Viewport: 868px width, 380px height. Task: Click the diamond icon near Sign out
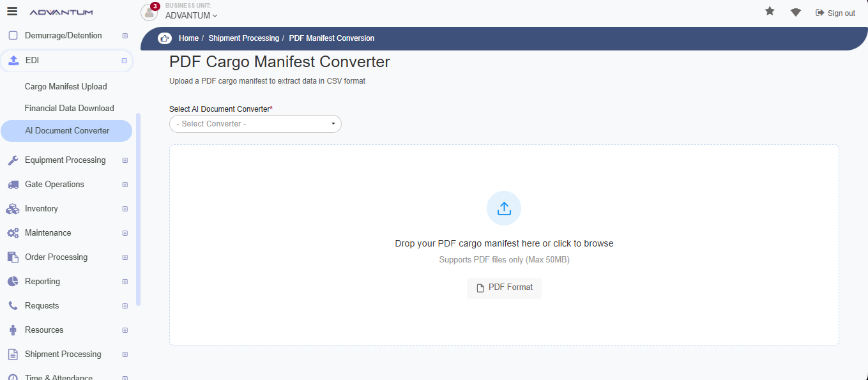(795, 12)
